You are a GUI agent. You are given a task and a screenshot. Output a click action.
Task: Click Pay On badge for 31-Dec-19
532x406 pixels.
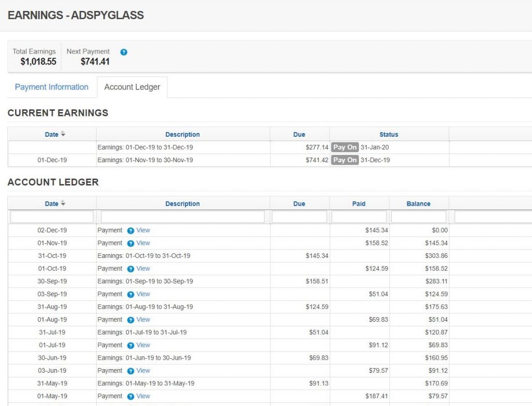point(345,160)
